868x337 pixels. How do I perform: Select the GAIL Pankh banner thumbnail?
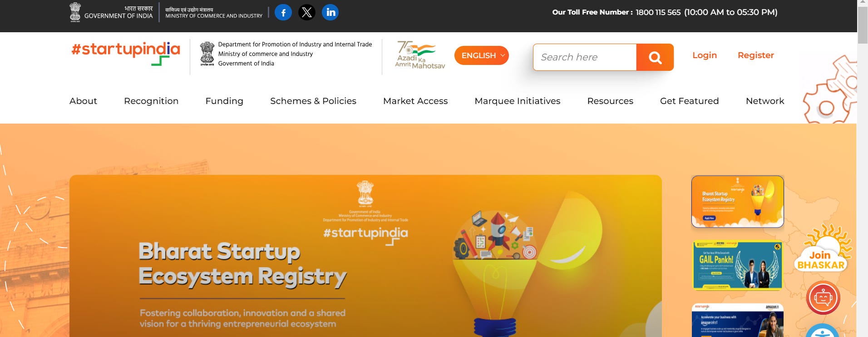(x=738, y=265)
